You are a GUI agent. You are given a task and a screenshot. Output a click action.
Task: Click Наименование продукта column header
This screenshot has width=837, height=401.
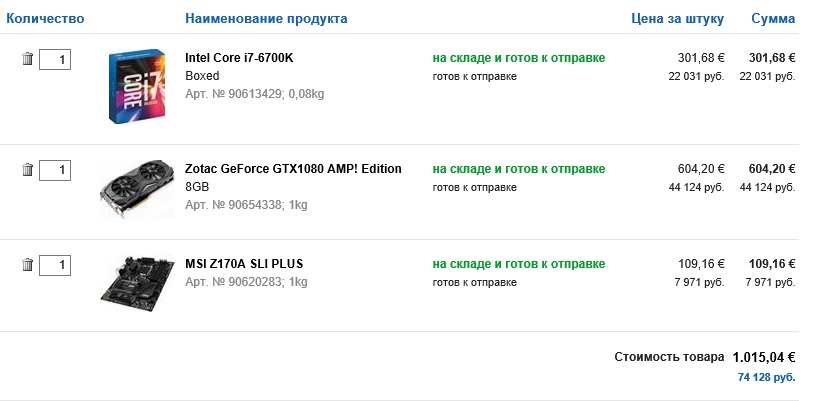(267, 19)
